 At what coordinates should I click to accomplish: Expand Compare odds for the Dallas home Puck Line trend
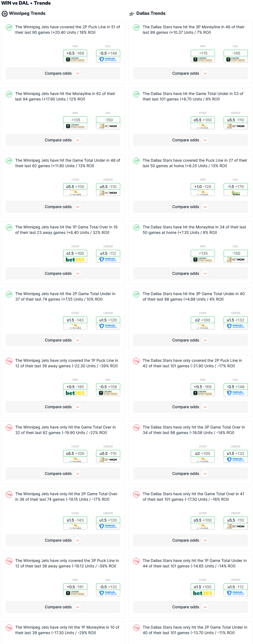pyautogui.click(x=190, y=207)
